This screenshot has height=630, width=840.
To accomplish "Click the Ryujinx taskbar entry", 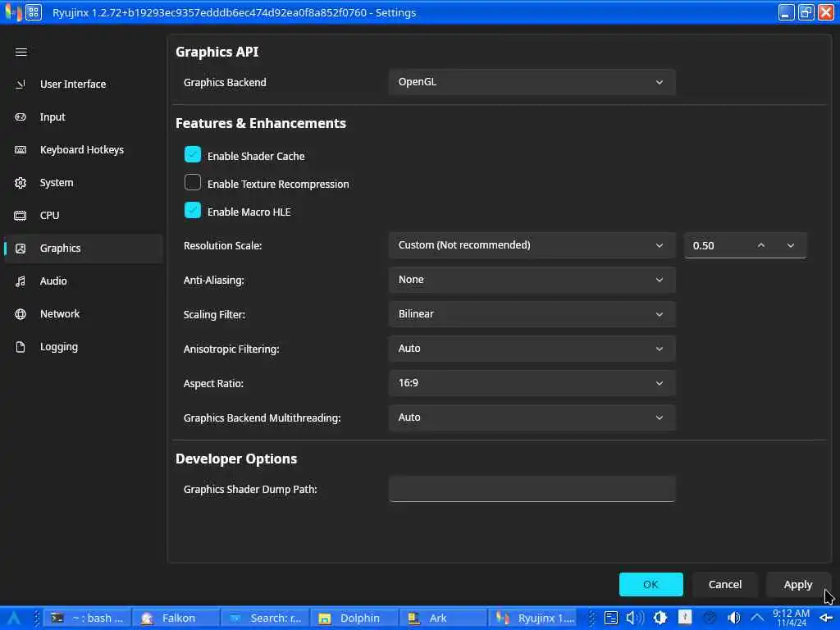I will [x=532, y=619].
